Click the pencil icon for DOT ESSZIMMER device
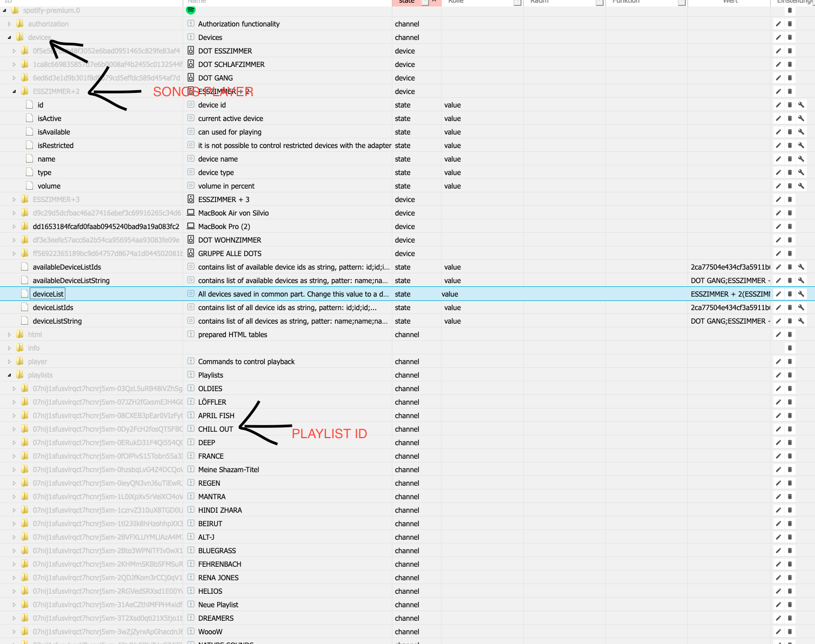The image size is (815, 644). 778,51
